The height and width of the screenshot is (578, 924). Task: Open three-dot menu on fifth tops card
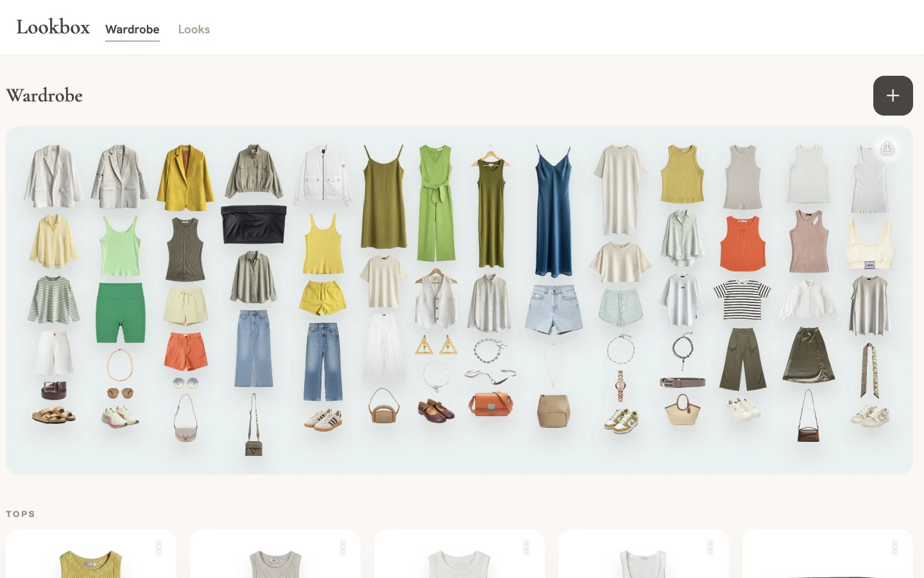(x=894, y=547)
